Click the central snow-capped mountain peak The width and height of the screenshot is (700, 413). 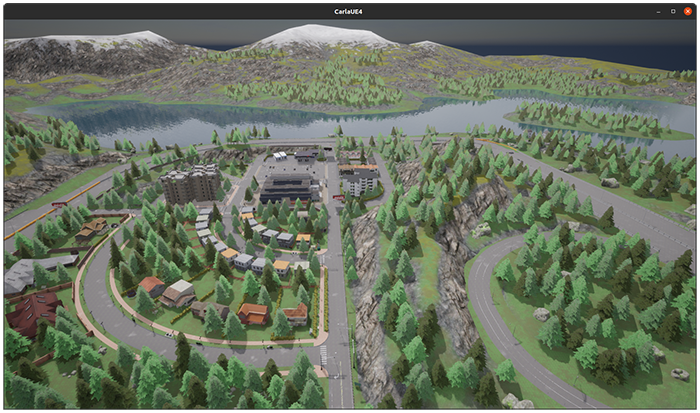click(x=320, y=37)
